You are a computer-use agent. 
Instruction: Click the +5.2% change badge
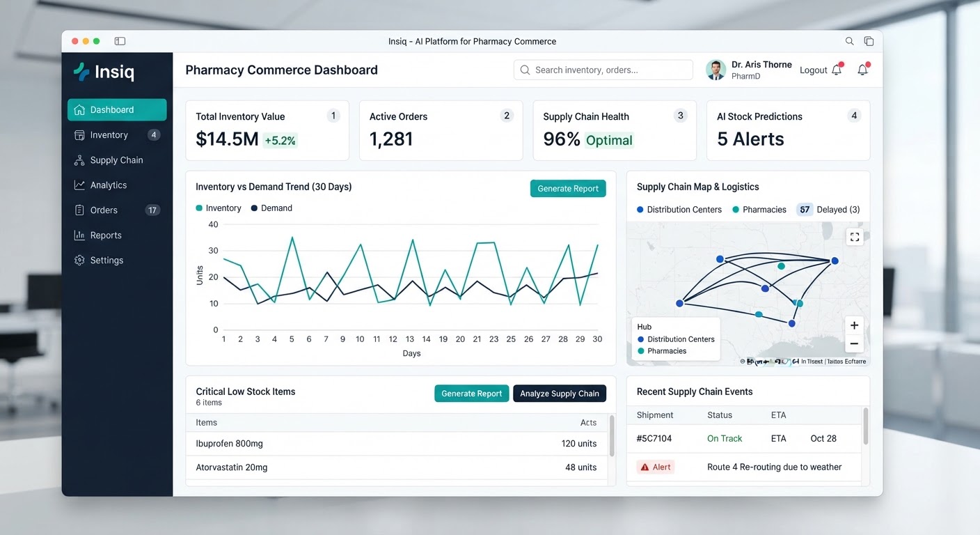pyautogui.click(x=280, y=141)
